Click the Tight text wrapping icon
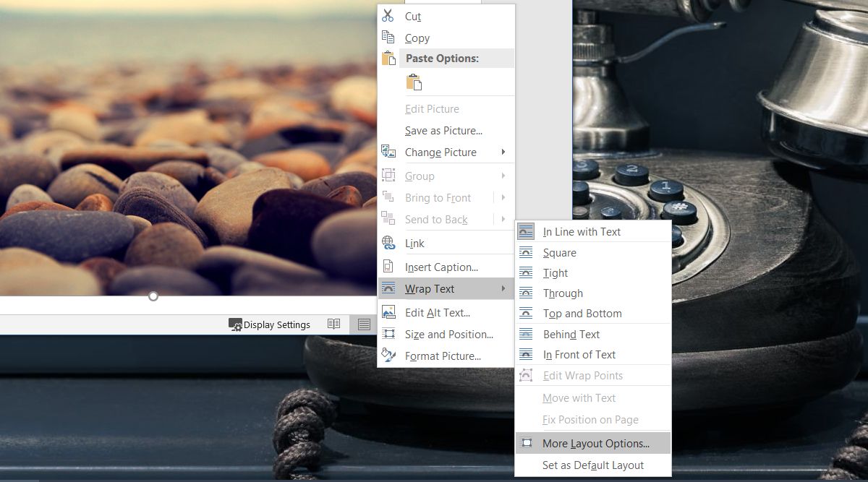The height and width of the screenshot is (482, 868). 526,273
